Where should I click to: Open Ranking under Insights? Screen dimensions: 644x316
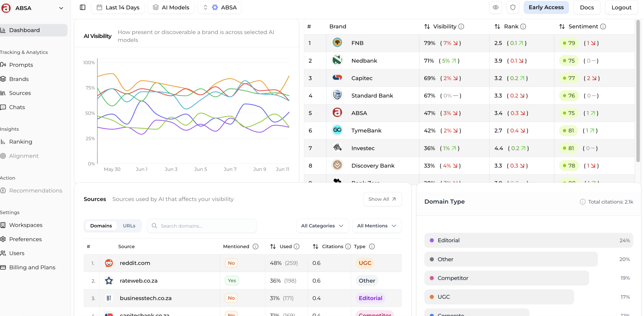[21, 142]
